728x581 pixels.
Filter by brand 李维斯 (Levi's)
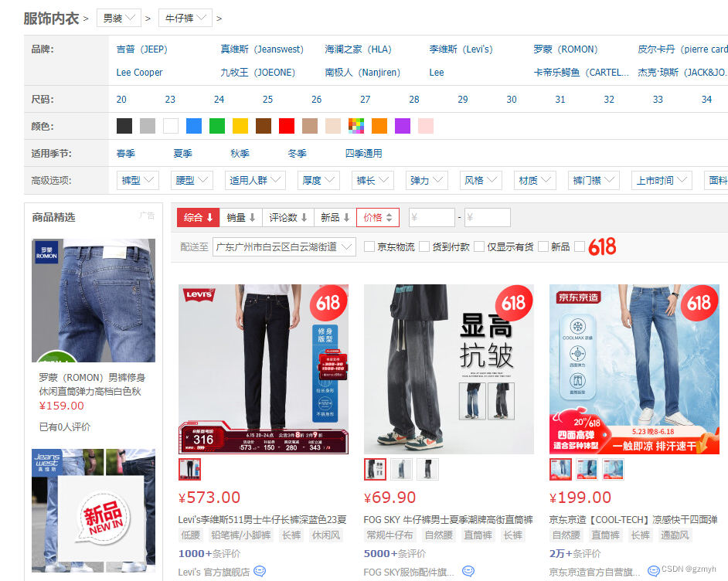(461, 49)
